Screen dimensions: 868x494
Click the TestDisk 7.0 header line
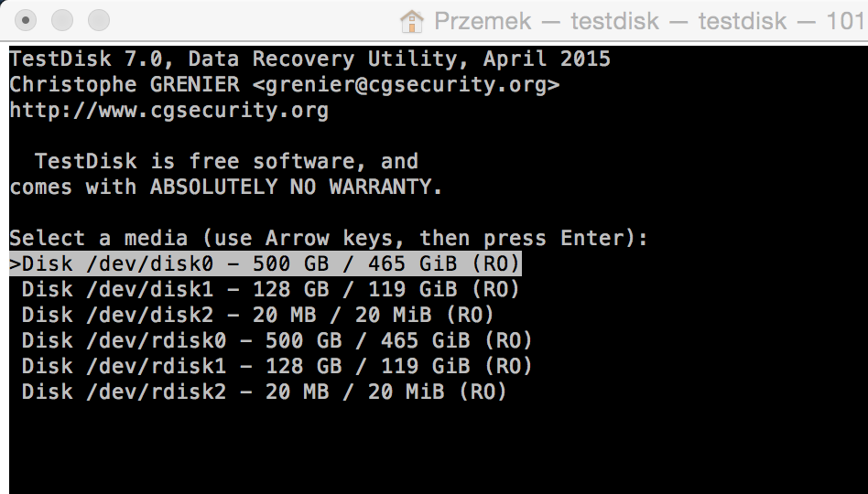(x=310, y=59)
